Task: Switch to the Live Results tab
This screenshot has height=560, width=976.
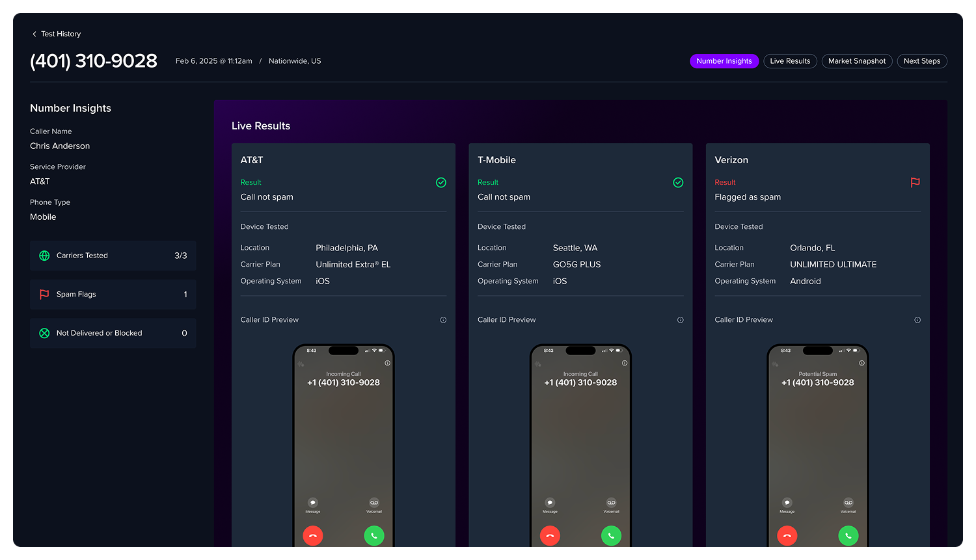Action: tap(790, 61)
